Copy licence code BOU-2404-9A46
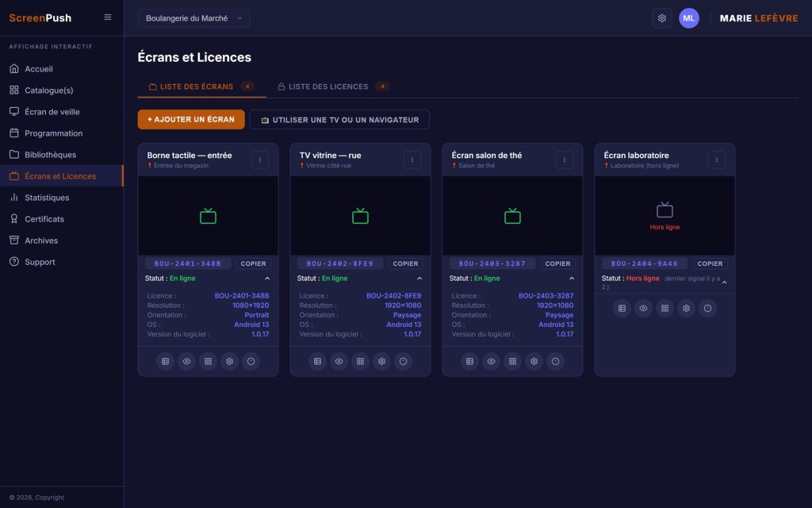This screenshot has height=508, width=812. tap(710, 264)
